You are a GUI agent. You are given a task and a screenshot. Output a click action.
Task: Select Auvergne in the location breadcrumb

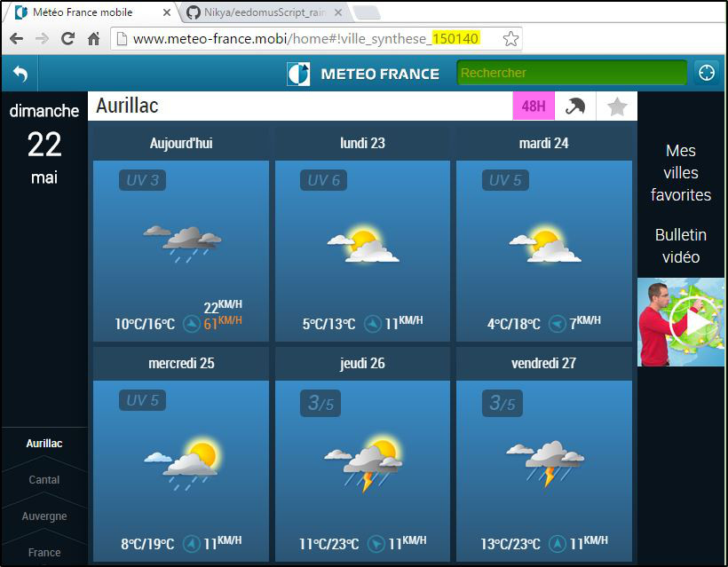click(x=44, y=516)
